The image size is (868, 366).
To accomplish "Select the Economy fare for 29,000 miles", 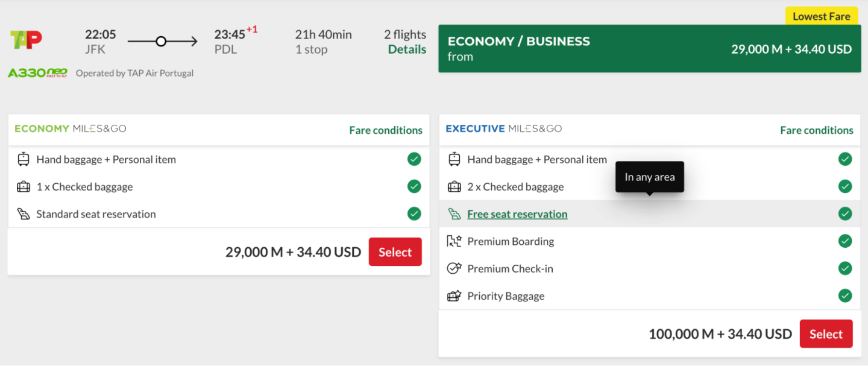I will click(x=395, y=252).
